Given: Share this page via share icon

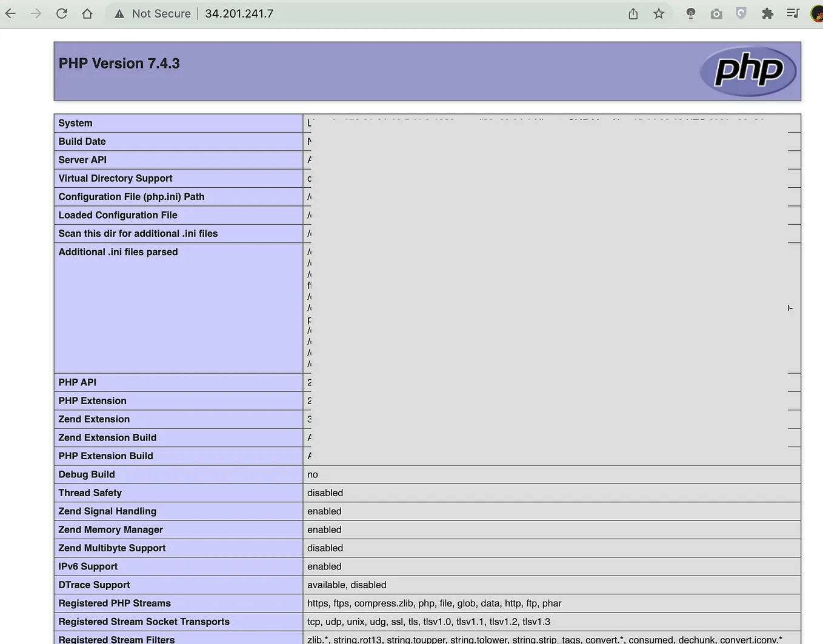Looking at the screenshot, I should coord(633,13).
